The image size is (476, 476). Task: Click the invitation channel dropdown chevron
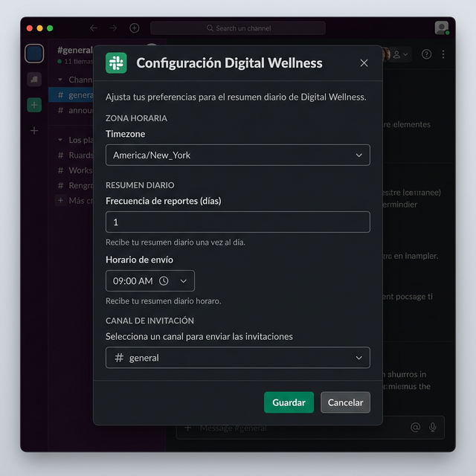pos(358,358)
